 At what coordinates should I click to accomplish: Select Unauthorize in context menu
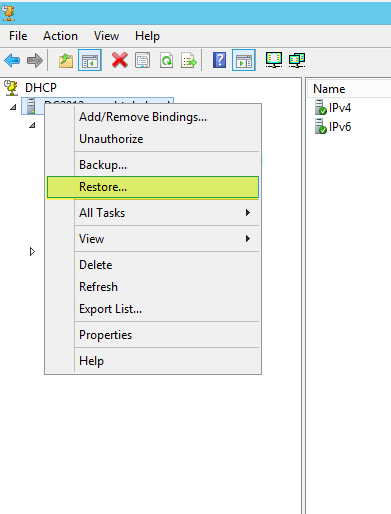153,139
